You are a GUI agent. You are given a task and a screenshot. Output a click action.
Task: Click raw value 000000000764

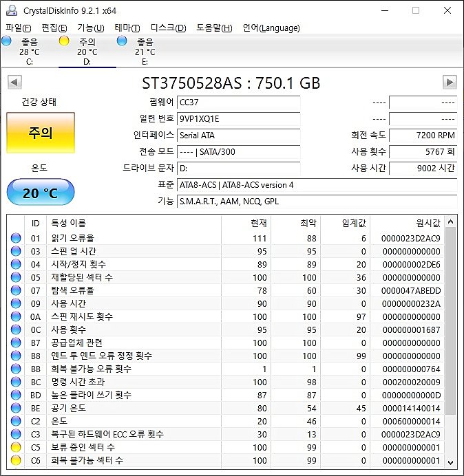pyautogui.click(x=411, y=369)
